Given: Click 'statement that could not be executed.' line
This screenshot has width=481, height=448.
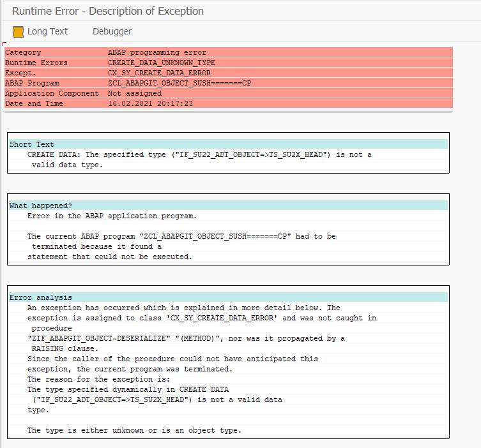Looking at the screenshot, I should [110, 257].
